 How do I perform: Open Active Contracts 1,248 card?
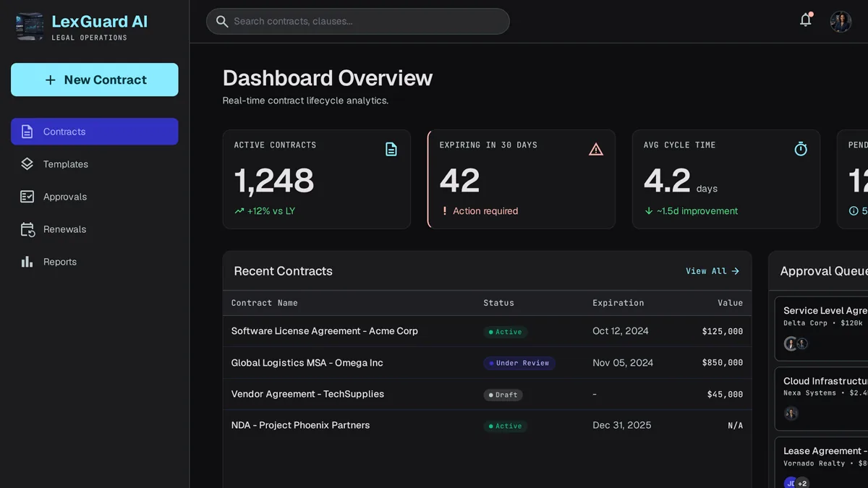[x=317, y=179]
